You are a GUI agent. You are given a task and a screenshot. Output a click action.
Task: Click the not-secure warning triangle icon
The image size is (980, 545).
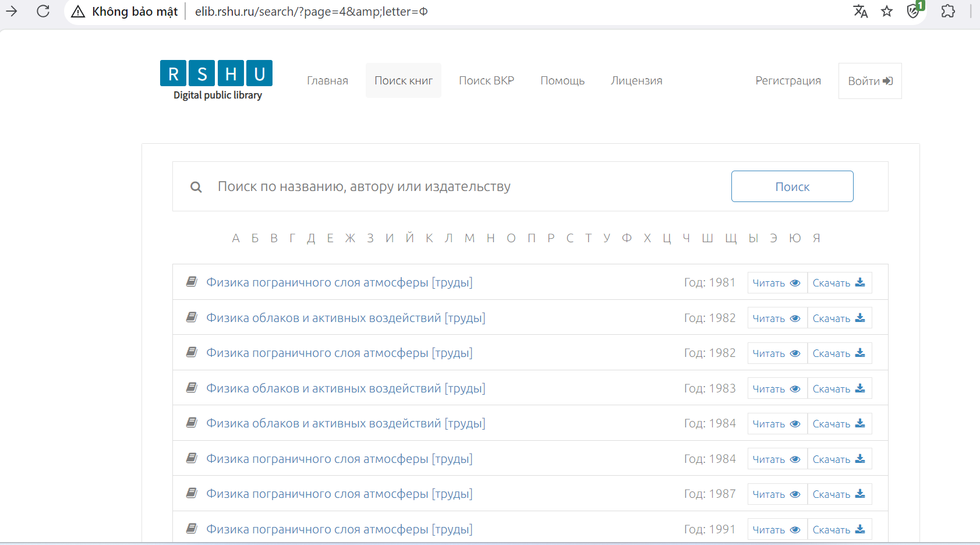pos(78,12)
